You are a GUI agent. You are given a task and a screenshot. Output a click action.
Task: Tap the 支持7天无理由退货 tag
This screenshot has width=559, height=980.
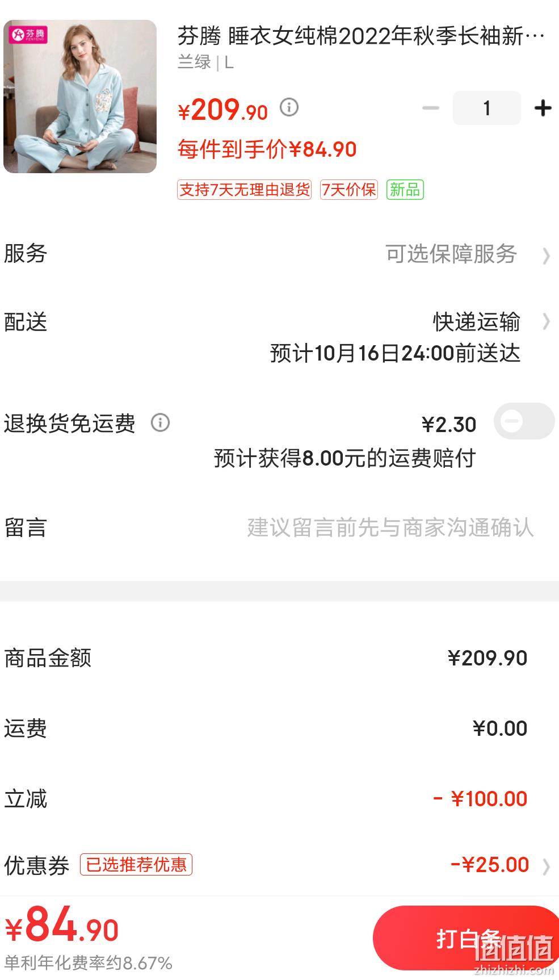point(244,190)
